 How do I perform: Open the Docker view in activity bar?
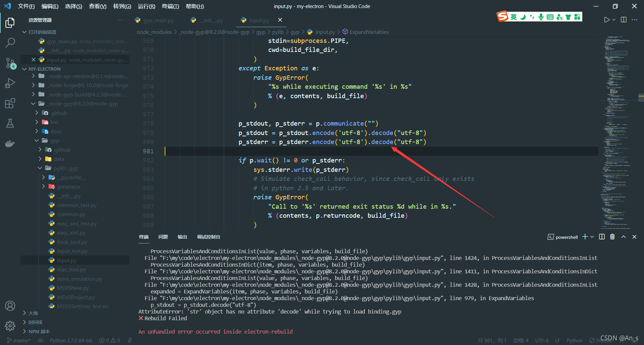pyautogui.click(x=10, y=143)
